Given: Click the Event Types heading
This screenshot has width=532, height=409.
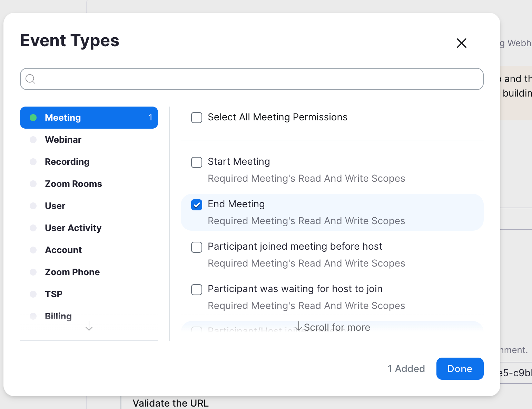Looking at the screenshot, I should pos(70,41).
